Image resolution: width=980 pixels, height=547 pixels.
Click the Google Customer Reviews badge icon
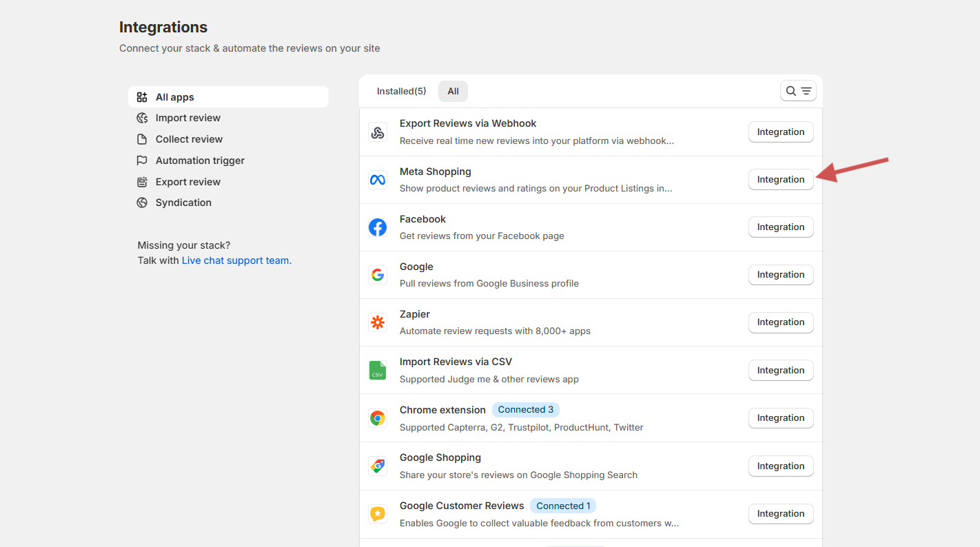[377, 514]
